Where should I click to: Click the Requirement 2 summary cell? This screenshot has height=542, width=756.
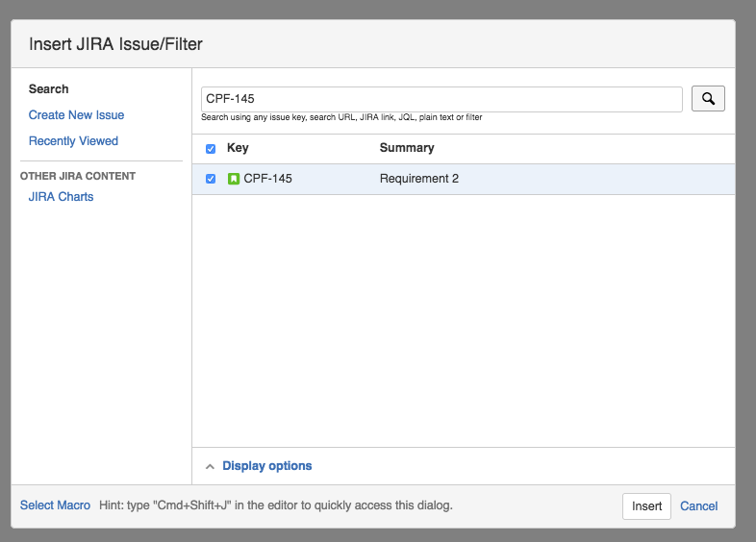coord(419,179)
